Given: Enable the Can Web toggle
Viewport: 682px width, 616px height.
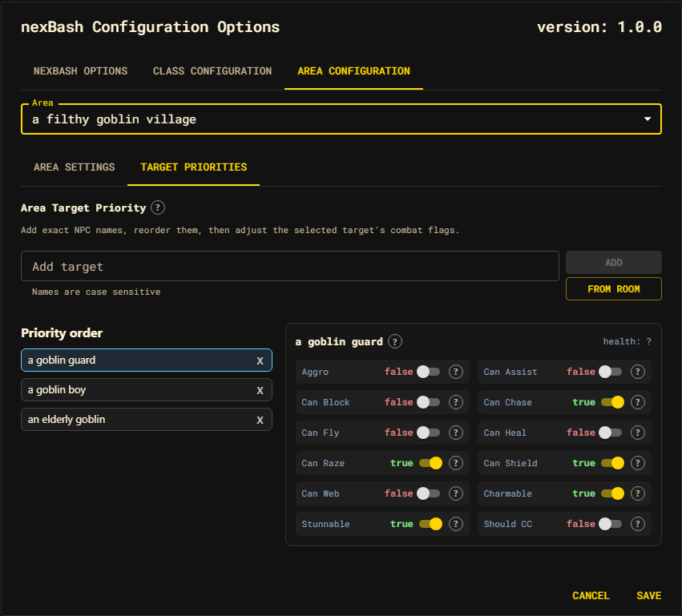Looking at the screenshot, I should [429, 493].
